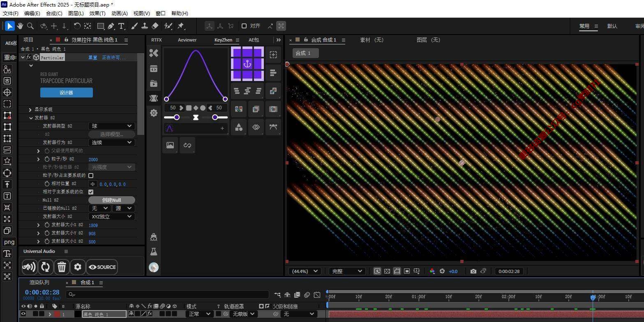Toggle the 相对于主要系统的位 checkbox
Viewport: 644px width, 322px height.
click(x=91, y=192)
